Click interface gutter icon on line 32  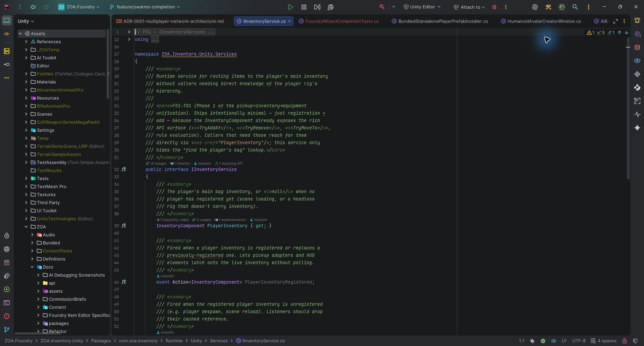tap(124, 169)
